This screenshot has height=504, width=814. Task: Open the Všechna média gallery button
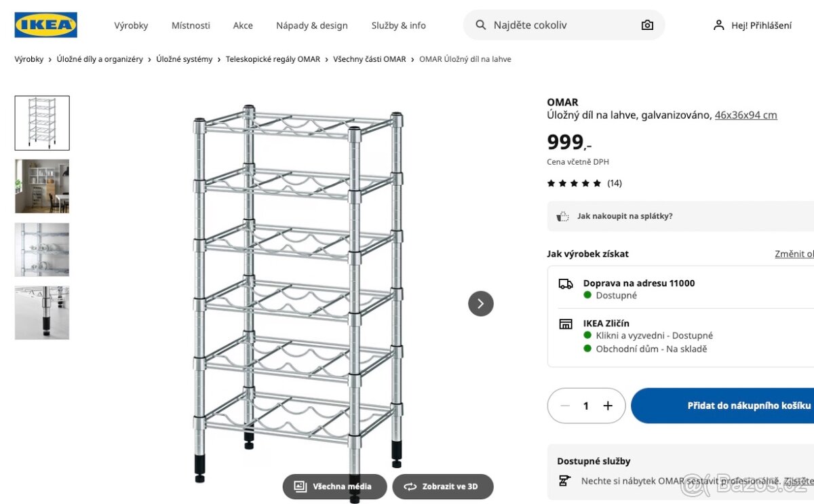click(x=334, y=486)
